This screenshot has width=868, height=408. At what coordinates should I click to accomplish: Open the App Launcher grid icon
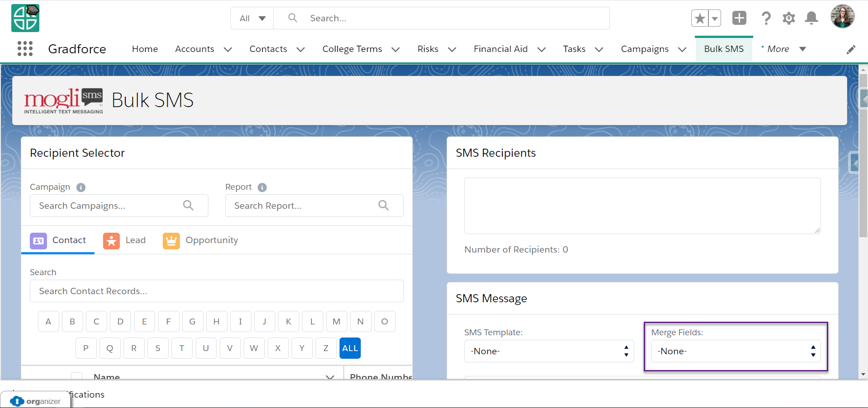tap(25, 48)
